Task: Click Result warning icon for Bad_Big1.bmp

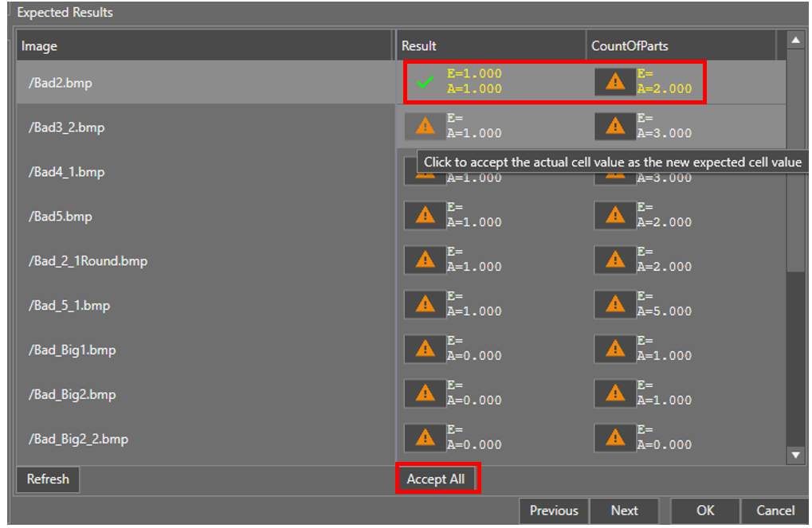Action: pos(425,349)
